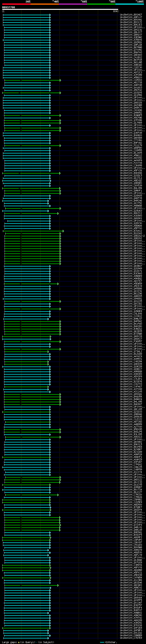Click the Large gaps legend text
The height and width of the screenshot is (644, 146).
click(28, 642)
